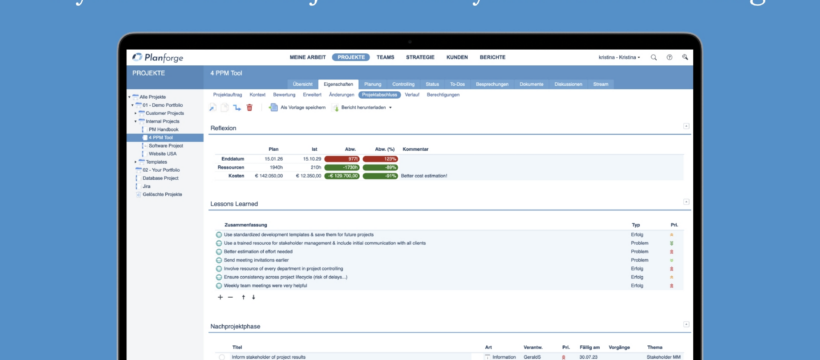
Task: Open the Verlauf sub-tab
Action: pyautogui.click(x=412, y=95)
